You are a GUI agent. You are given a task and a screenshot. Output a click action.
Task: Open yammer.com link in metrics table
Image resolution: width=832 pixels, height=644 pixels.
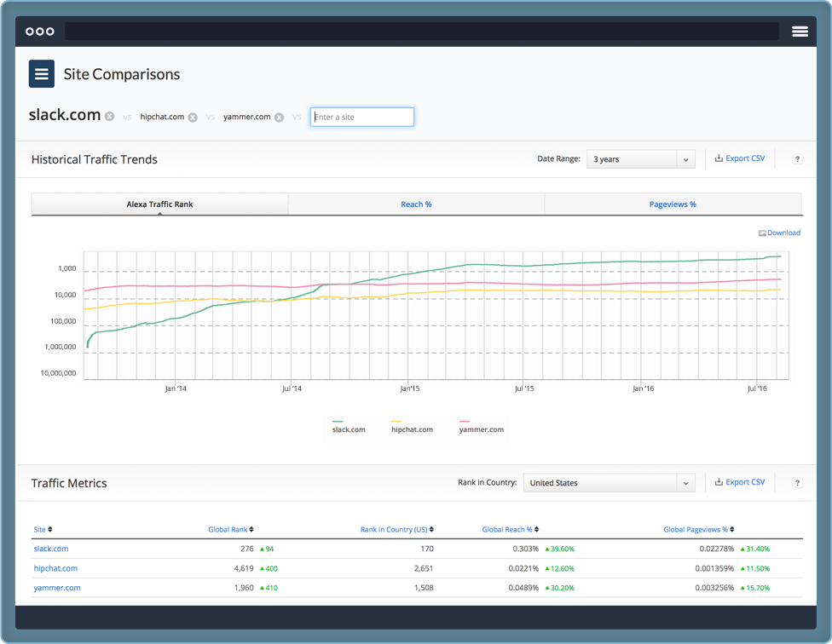pos(57,588)
